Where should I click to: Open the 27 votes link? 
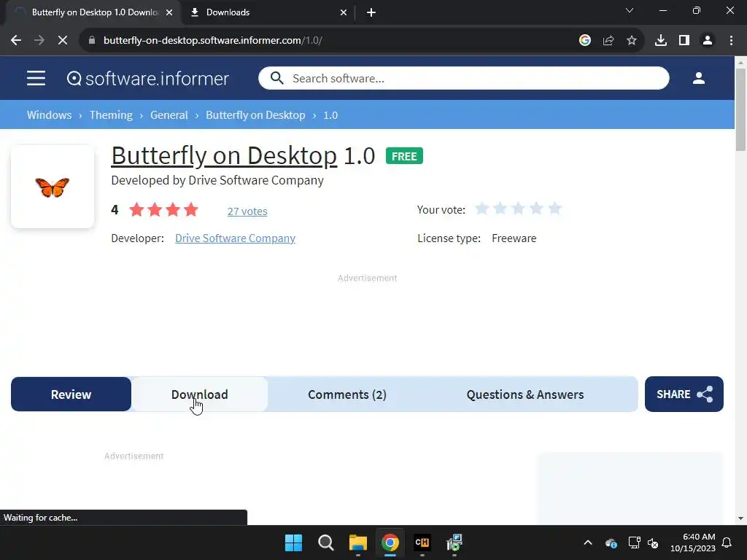point(247,211)
